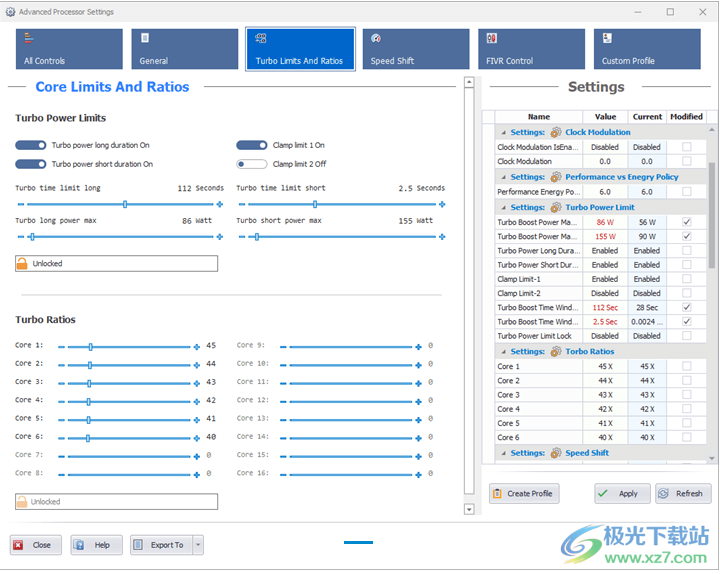Collapse the Torbo Ratios settings group
The height and width of the screenshot is (574, 720).
coord(504,352)
